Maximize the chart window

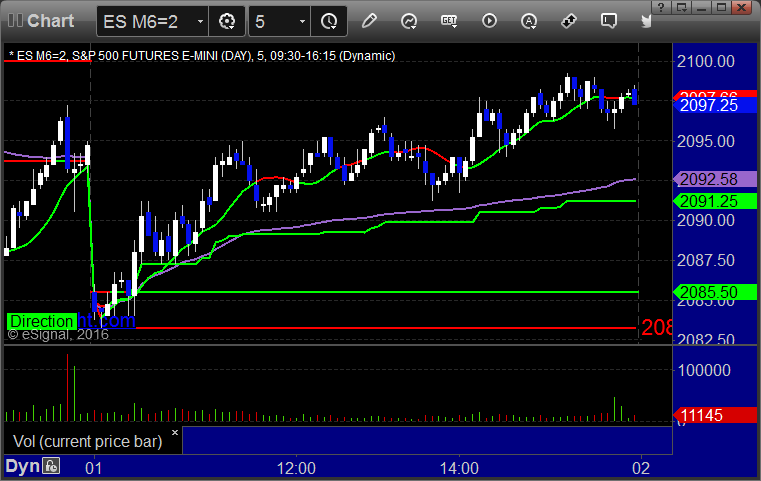(722, 7)
